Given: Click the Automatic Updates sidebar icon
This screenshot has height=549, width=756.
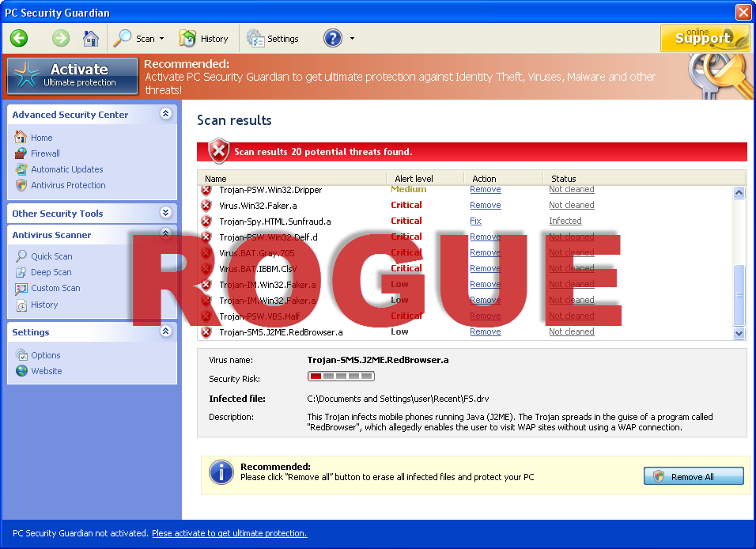Looking at the screenshot, I should (x=21, y=169).
